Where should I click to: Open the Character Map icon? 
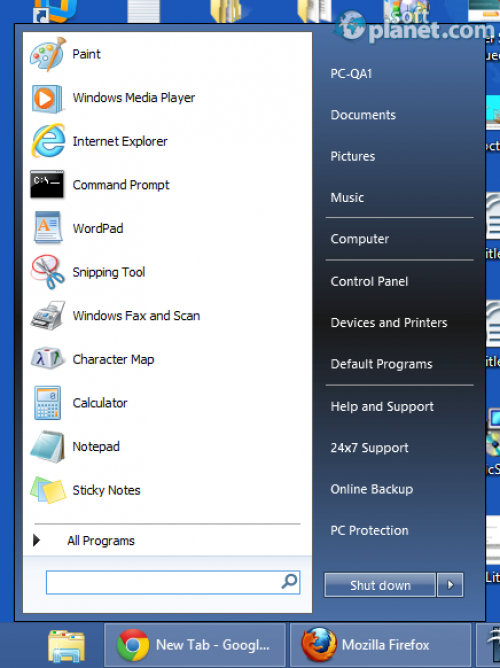click(x=48, y=359)
